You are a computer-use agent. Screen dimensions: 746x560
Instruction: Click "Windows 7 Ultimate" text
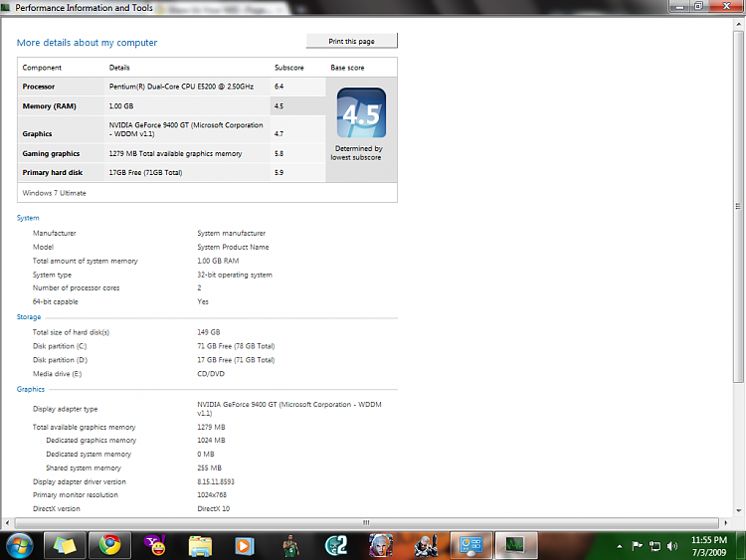pyautogui.click(x=55, y=193)
